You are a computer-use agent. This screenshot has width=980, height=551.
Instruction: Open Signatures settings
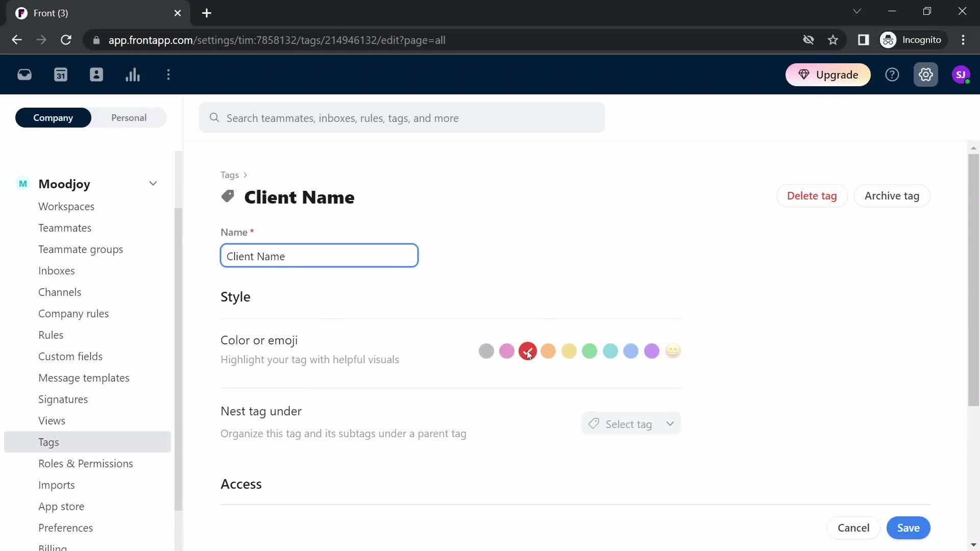pos(63,399)
